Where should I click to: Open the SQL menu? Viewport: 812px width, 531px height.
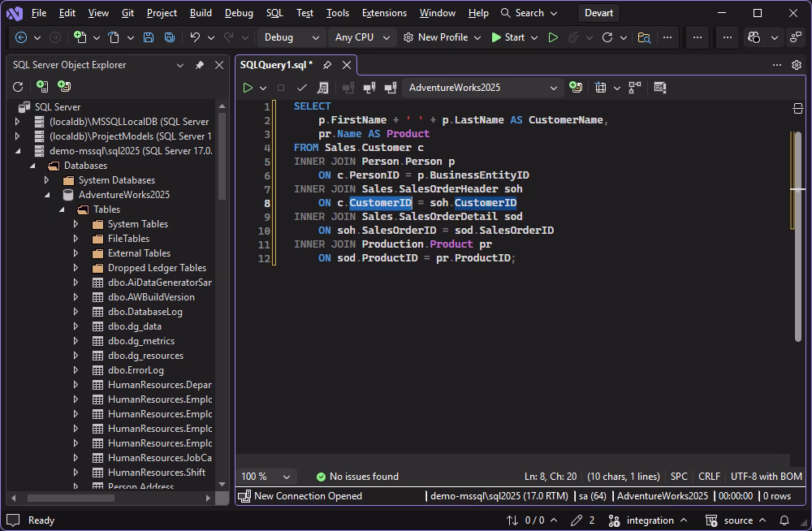pos(274,13)
